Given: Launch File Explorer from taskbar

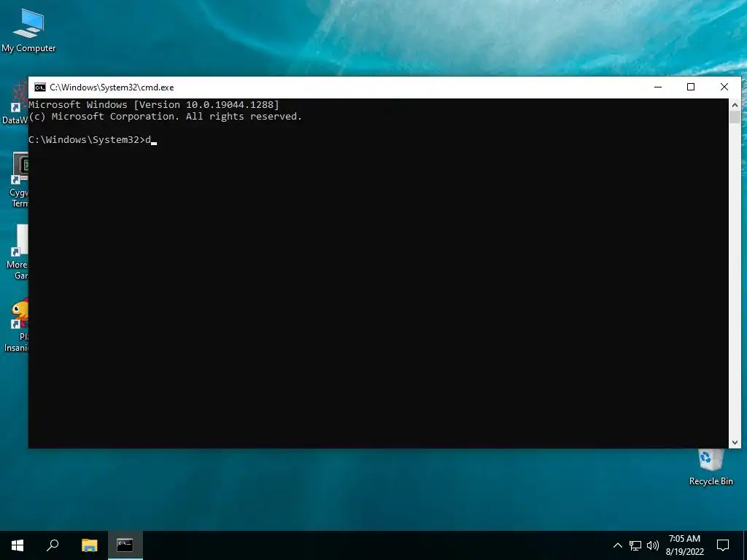Looking at the screenshot, I should click(x=89, y=545).
